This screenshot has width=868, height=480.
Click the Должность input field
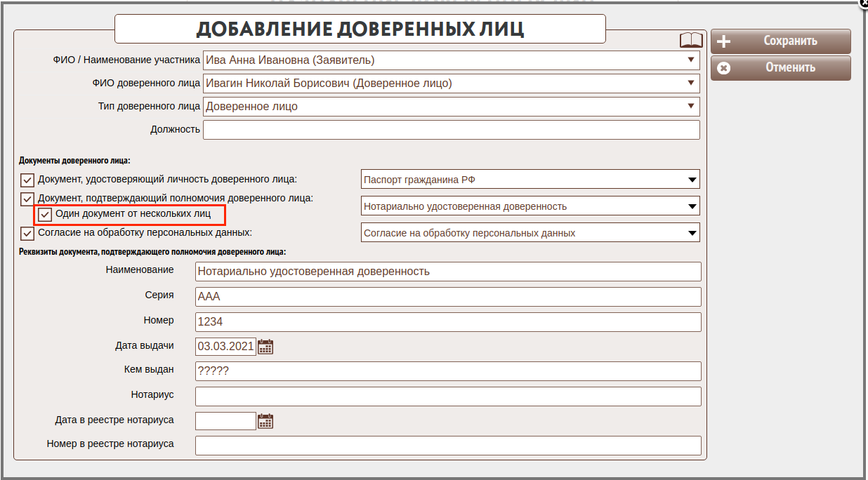(451, 130)
